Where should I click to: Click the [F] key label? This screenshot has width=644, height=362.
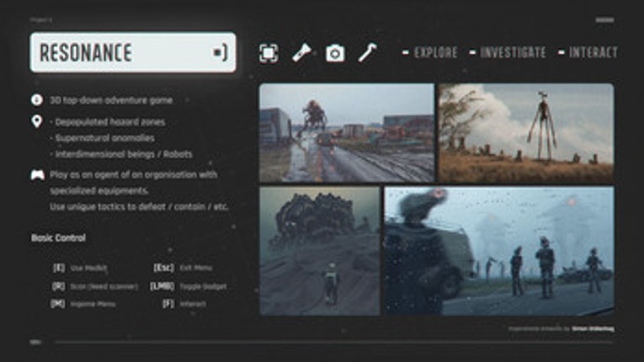(168, 304)
